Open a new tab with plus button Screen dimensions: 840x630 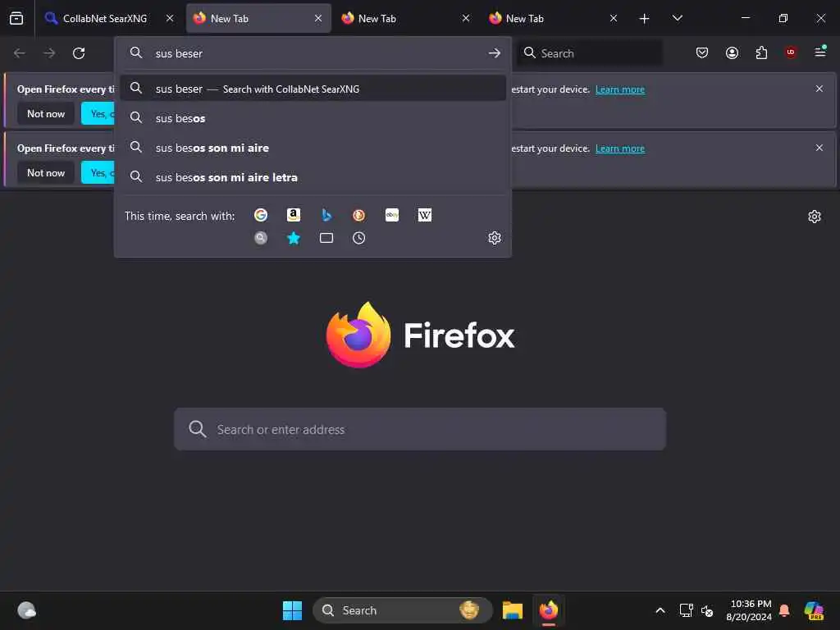[644, 18]
